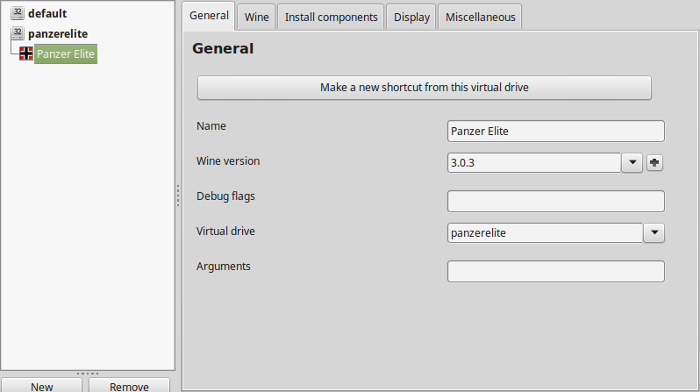Click the 32-bit drive icon beside panzerelite
Image resolution: width=700 pixels, height=392 pixels.
(x=17, y=33)
